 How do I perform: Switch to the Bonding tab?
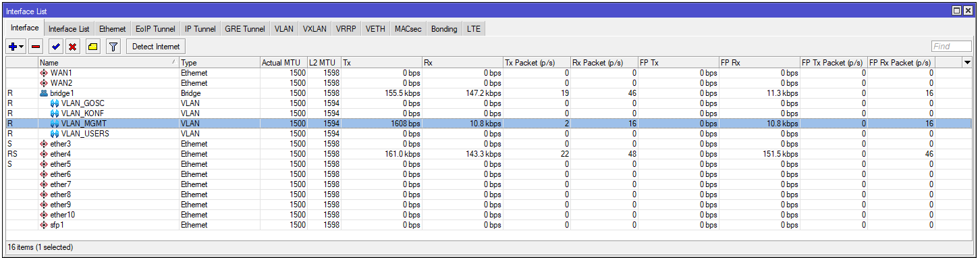click(x=444, y=29)
